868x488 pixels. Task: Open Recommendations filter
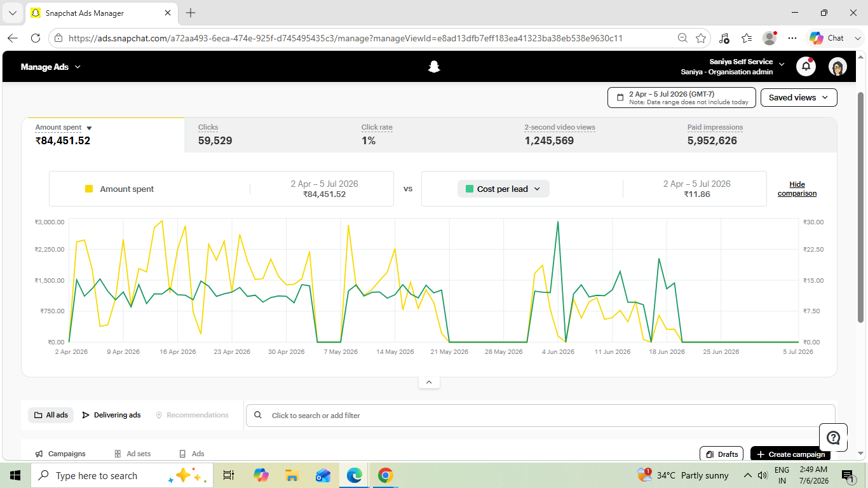coord(192,415)
